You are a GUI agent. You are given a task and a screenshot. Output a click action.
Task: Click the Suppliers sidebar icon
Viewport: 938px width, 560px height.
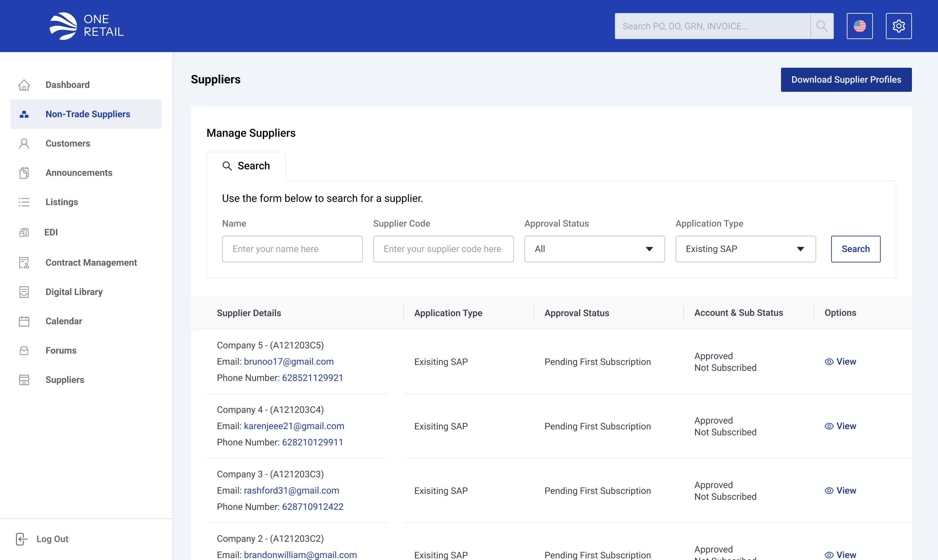click(24, 380)
